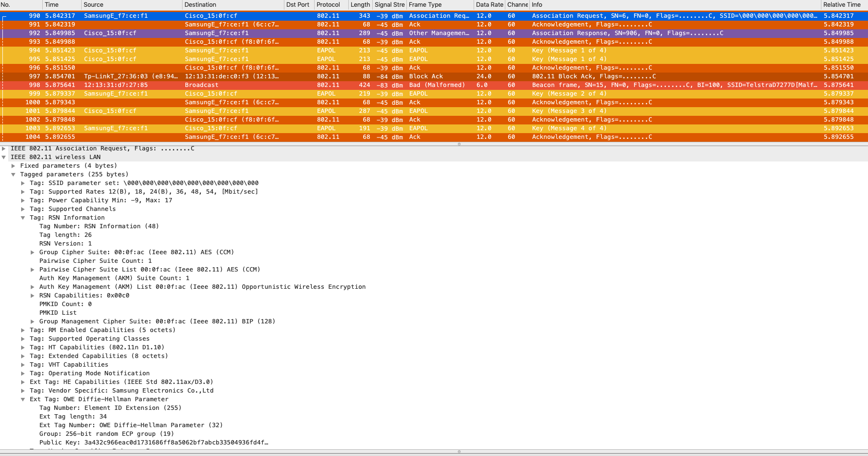
Task: Sort packets by the Time column header
Action: [x=51, y=5]
